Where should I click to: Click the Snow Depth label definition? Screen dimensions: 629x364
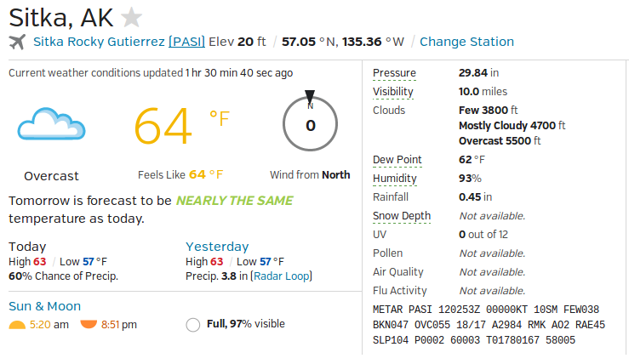pos(402,216)
